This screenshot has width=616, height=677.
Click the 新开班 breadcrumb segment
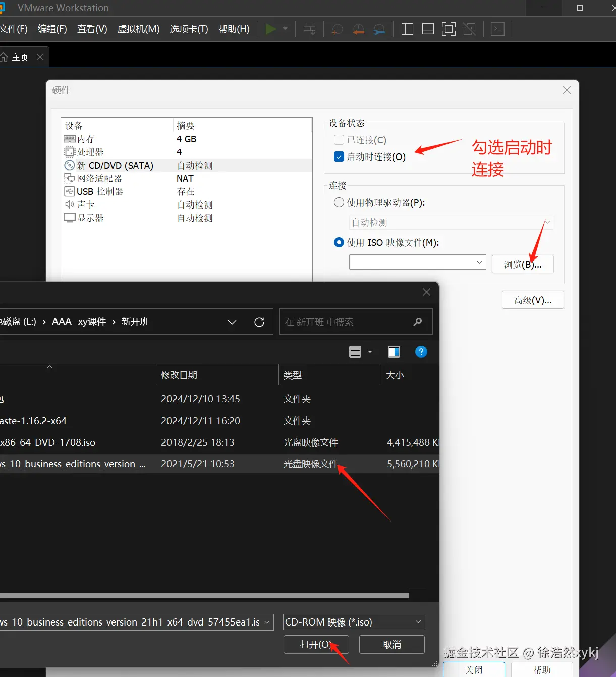point(135,322)
